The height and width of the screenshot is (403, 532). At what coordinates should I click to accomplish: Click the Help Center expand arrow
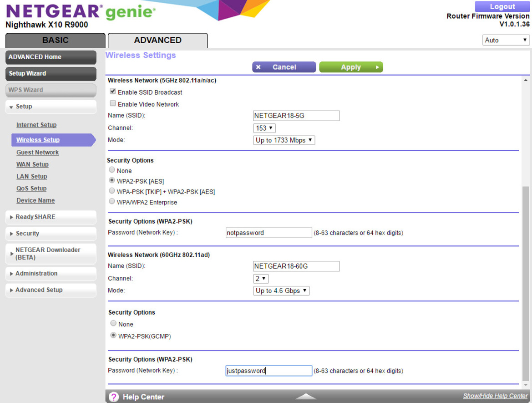pos(306,396)
